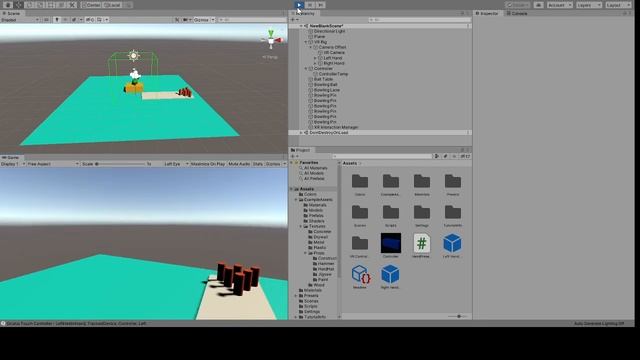This screenshot has width=640, height=360.
Task: Select the Rotate tool in toolbar
Action: click(29, 5)
